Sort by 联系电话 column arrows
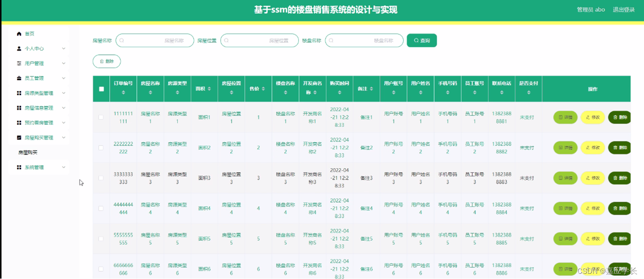The image size is (644, 279). pos(502,93)
